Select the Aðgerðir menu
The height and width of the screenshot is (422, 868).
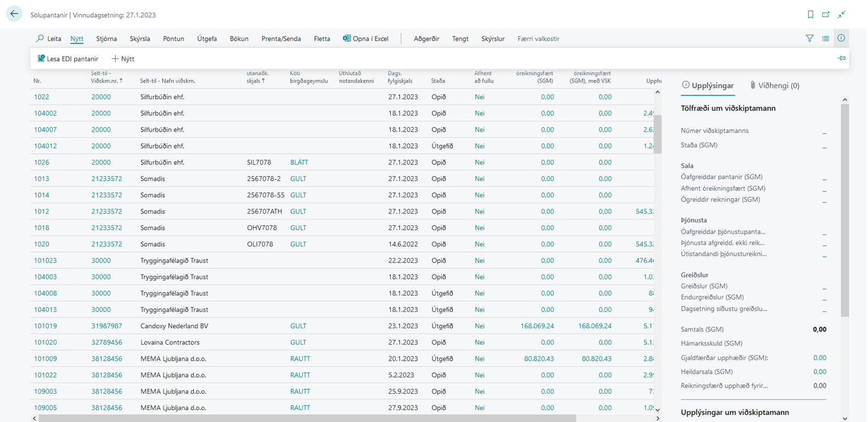(427, 39)
